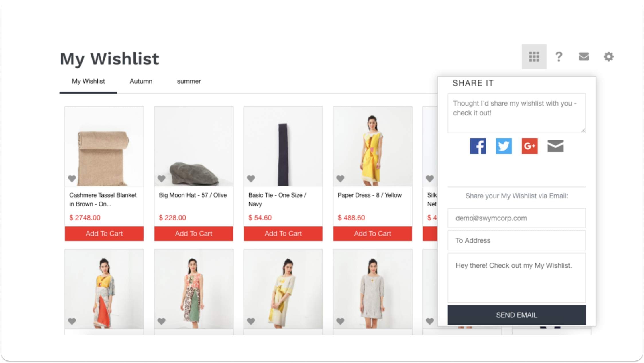Open the Paper Dress - 8 / Yellow title
This screenshot has height=363, width=644.
[370, 195]
